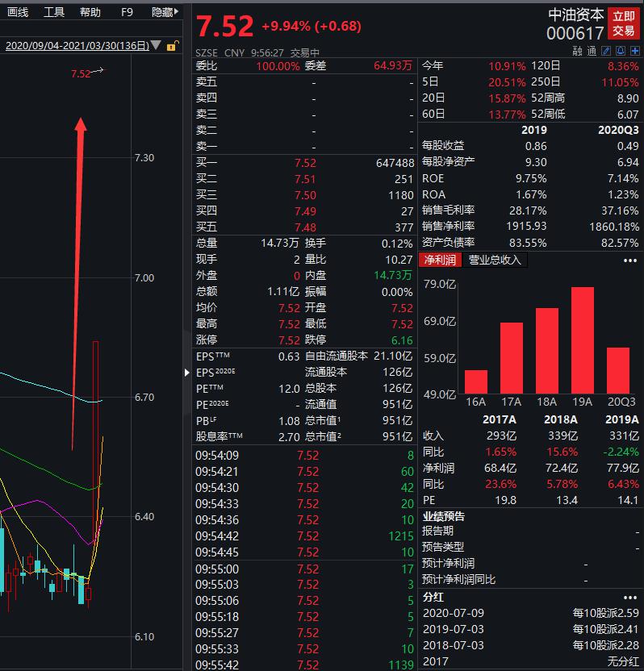This screenshot has width=644, height=671.
Task: Collapse side panel with white arrow handle
Action: [x=186, y=373]
